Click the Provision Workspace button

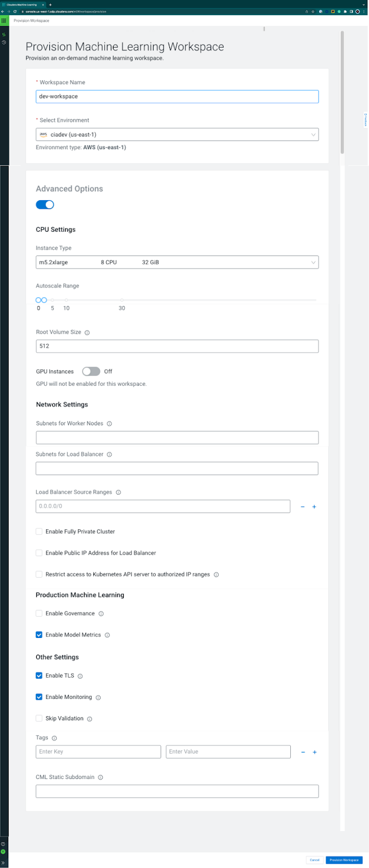coord(343,860)
